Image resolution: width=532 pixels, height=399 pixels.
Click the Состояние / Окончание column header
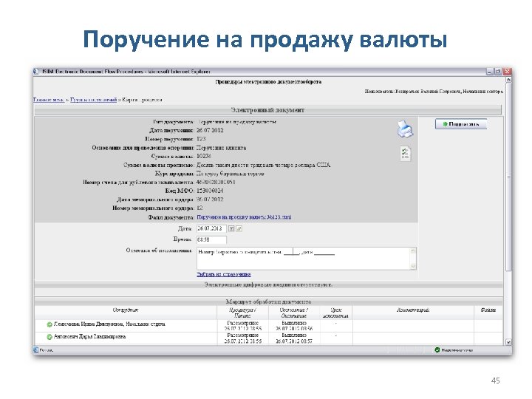(294, 313)
